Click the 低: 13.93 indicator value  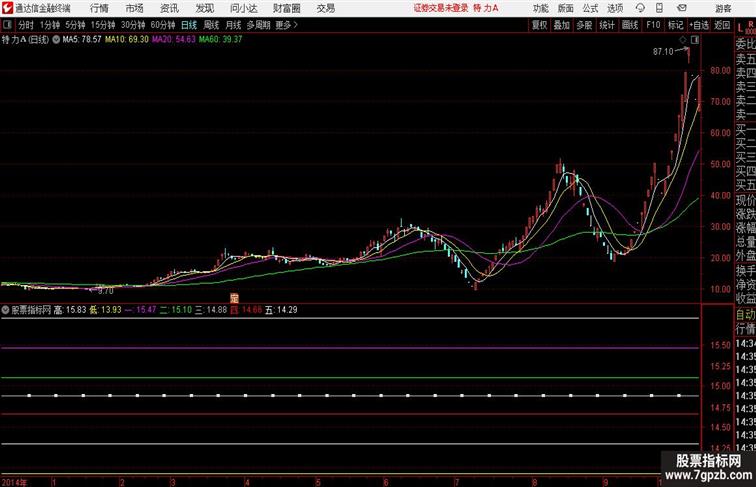click(105, 310)
